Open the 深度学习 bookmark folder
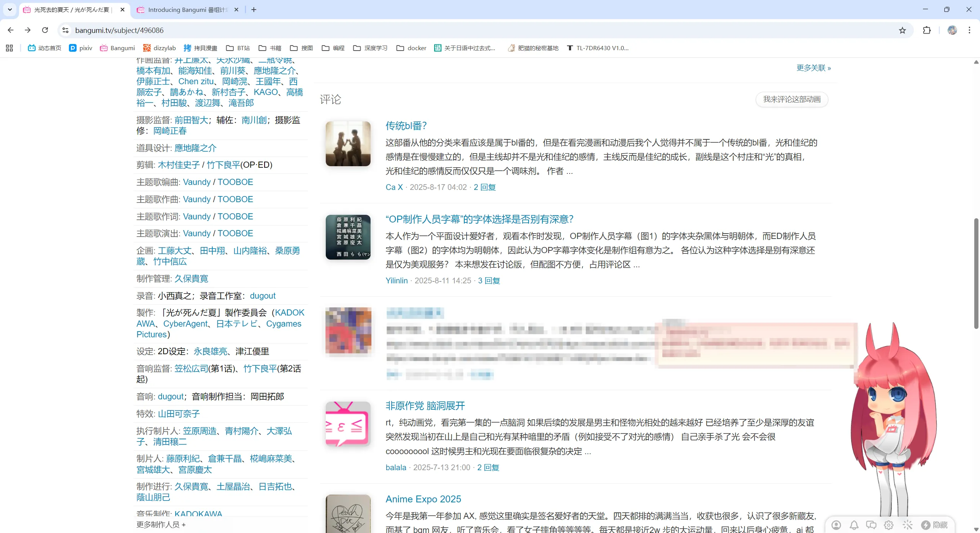 pos(370,48)
